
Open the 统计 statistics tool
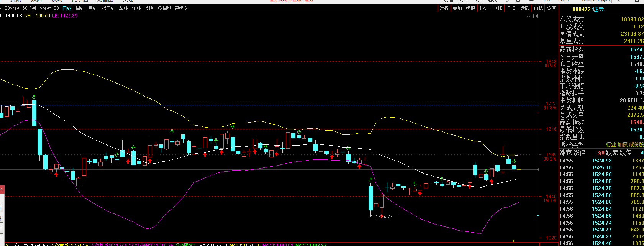tap(484, 8)
